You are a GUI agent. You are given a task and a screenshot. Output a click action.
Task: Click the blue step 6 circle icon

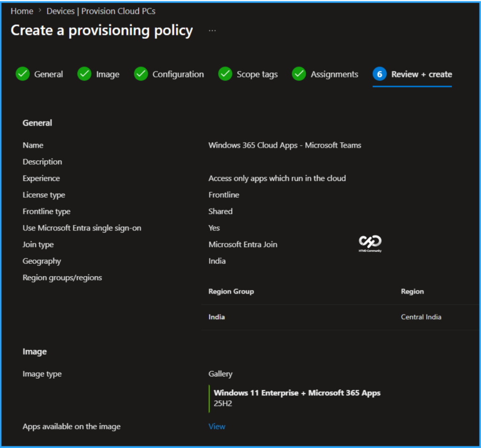[x=380, y=74]
